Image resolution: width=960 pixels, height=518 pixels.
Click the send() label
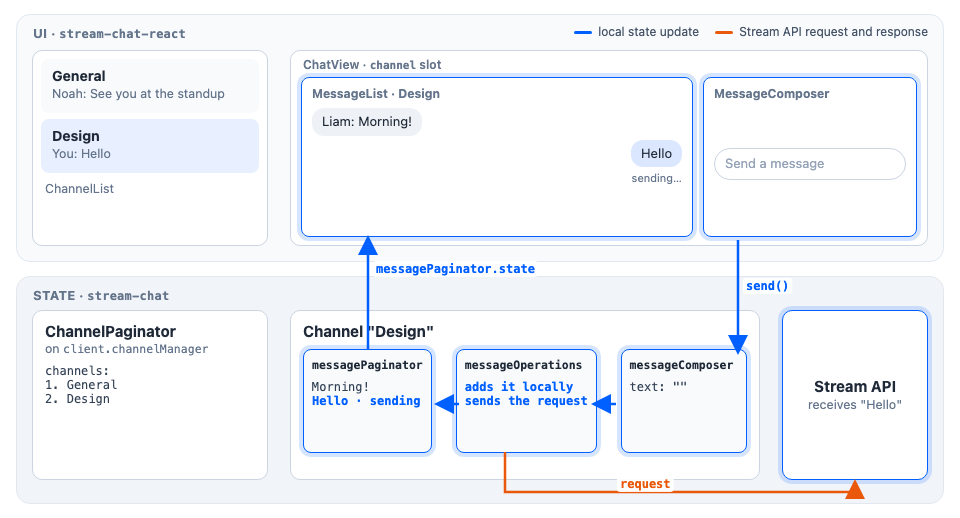point(767,286)
